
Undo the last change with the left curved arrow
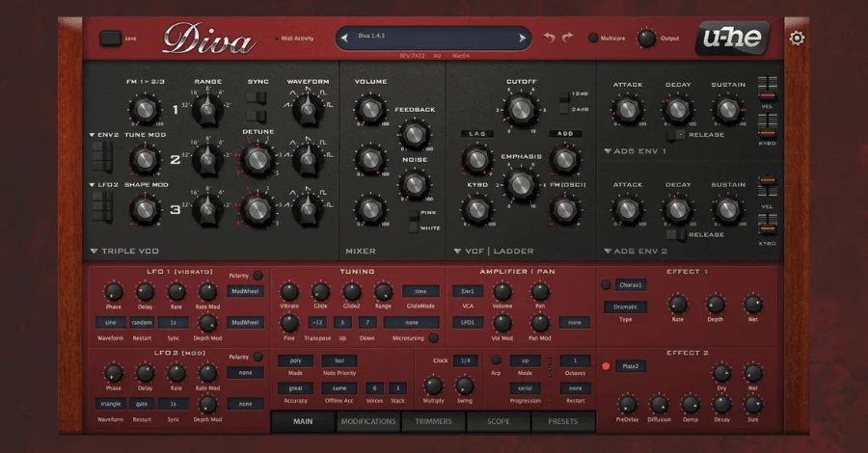tap(549, 37)
